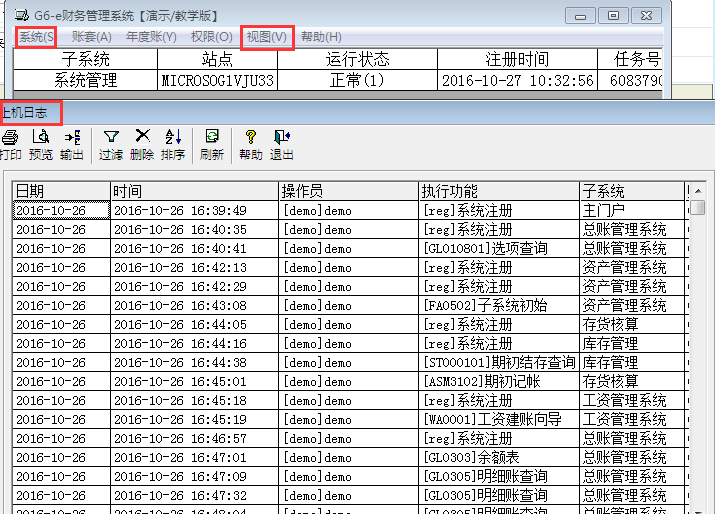Click the 操作员 column header

coord(349,191)
